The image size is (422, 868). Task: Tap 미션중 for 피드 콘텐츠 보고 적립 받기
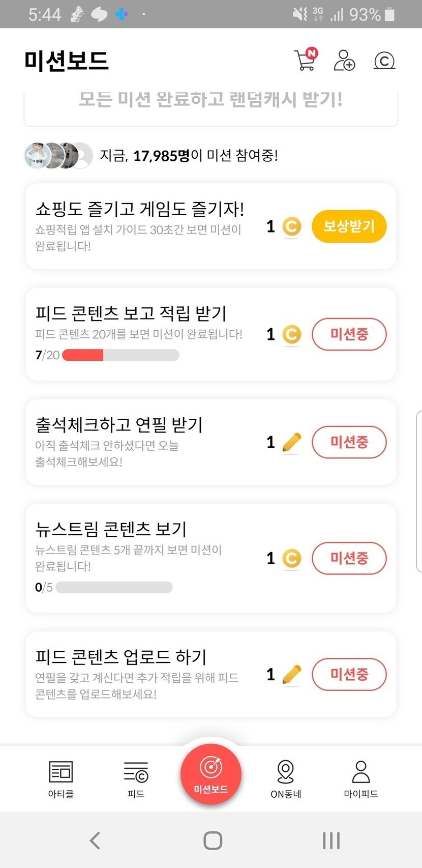[349, 334]
